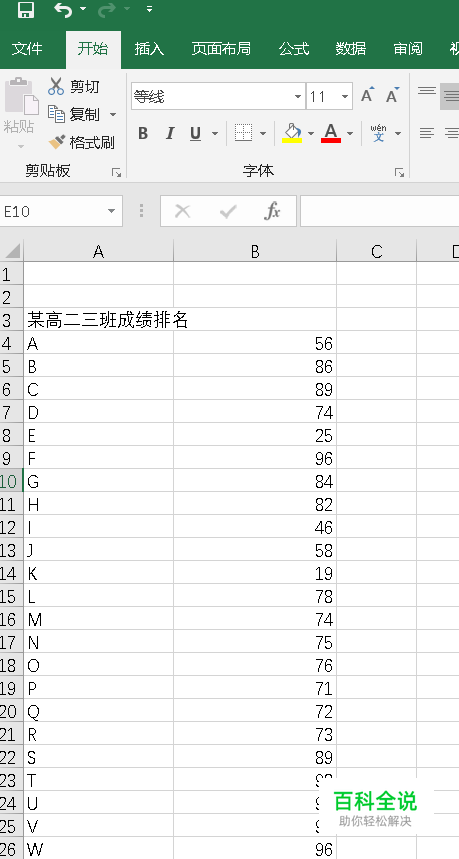Click the wén phonetic guide icon
The image size is (459, 859).
pyautogui.click(x=378, y=133)
